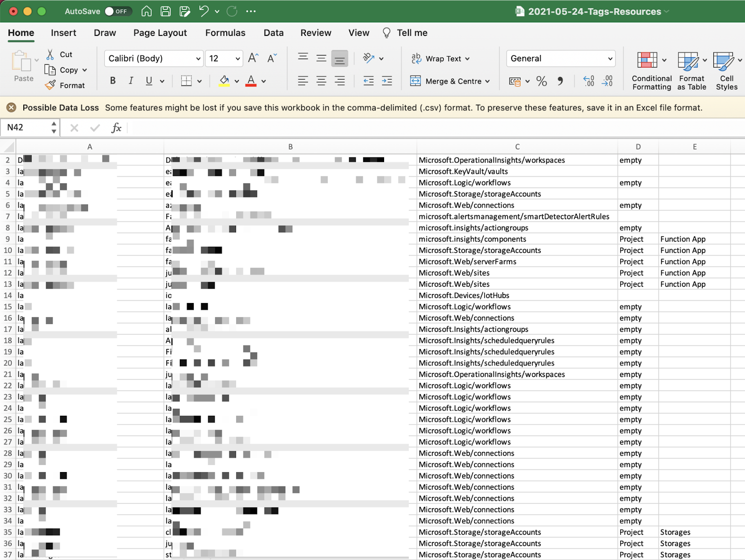745x560 pixels.
Task: Dismiss the Possible Data Loss warning
Action: coord(11,108)
